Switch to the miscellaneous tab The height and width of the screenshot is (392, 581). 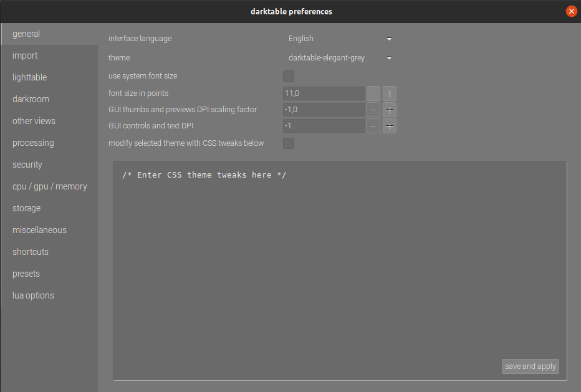[x=49, y=231]
